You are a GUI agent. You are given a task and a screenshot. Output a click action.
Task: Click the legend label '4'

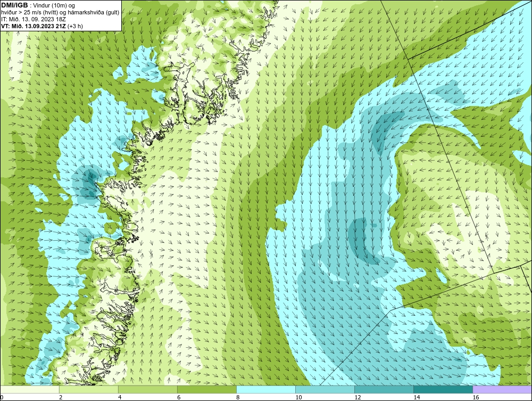pyautogui.click(x=120, y=397)
